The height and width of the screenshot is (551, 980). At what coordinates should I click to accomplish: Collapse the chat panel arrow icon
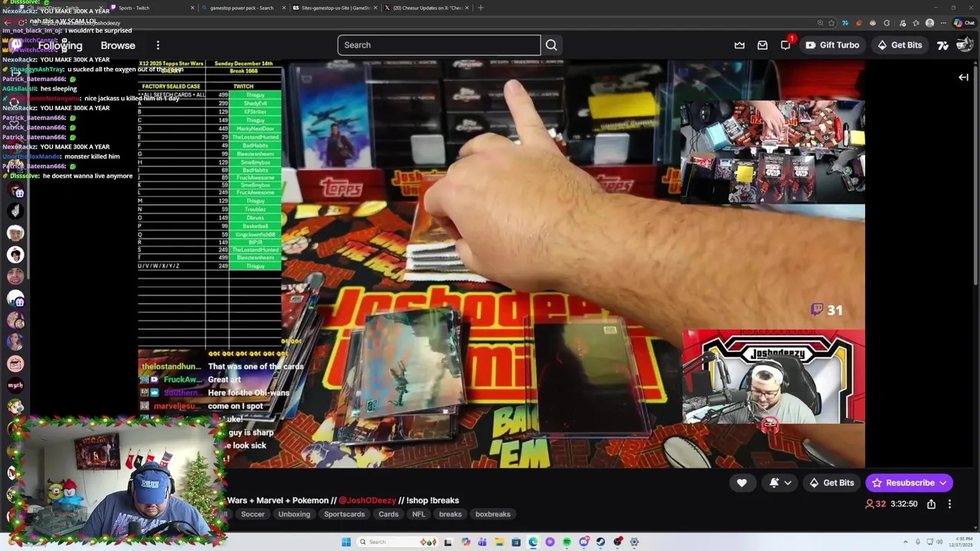[964, 77]
